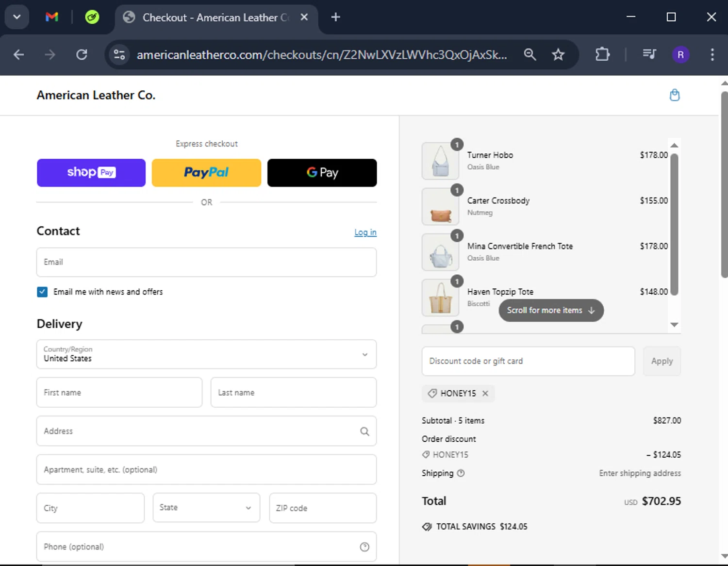This screenshot has height=566, width=728.
Task: Click the $702.95 total amount
Action: [x=662, y=501]
